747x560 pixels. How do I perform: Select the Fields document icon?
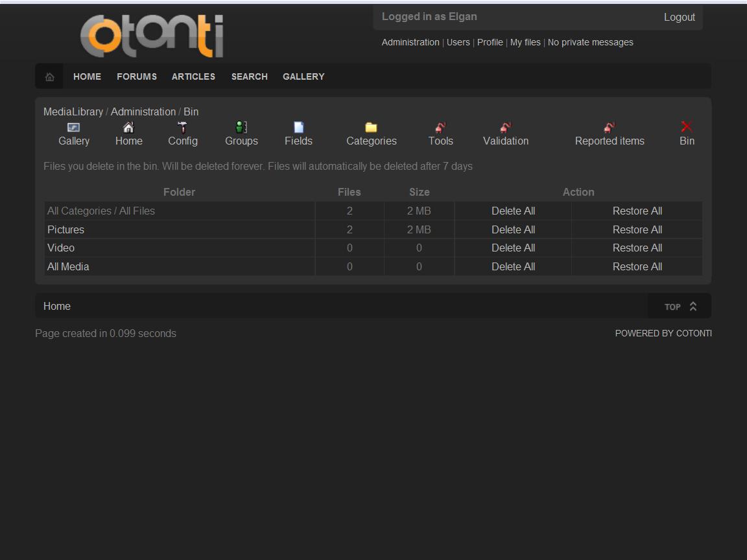point(298,127)
